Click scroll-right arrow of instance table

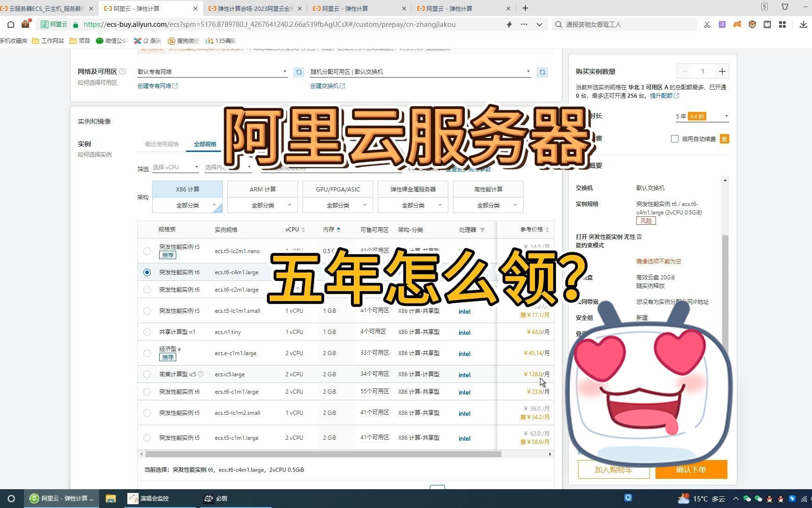(x=550, y=454)
